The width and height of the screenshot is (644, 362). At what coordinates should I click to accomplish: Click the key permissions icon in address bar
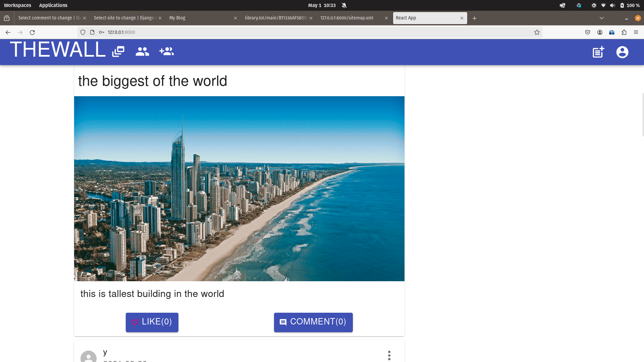102,32
